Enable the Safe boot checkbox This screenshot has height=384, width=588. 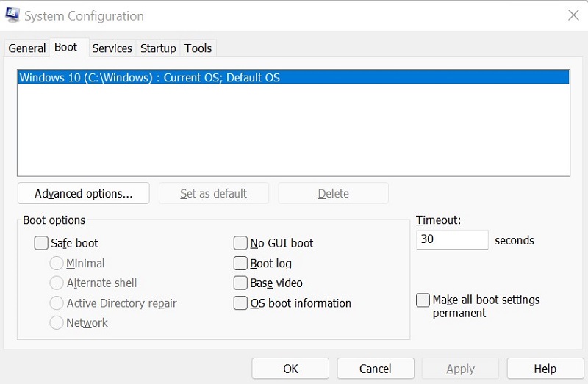coord(42,243)
